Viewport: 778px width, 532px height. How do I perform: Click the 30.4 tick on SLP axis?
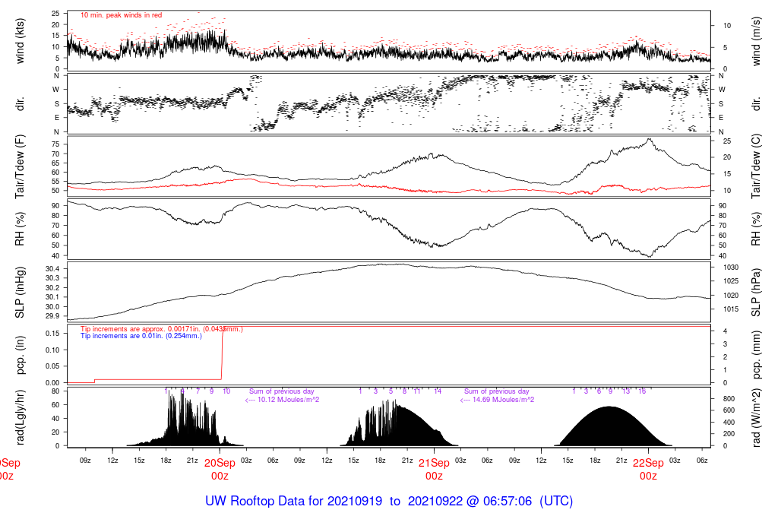pos(52,268)
